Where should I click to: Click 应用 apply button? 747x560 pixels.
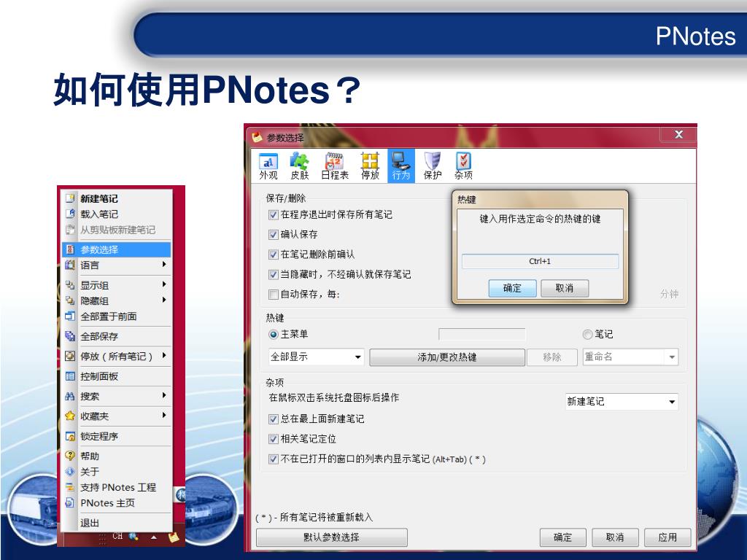667,537
